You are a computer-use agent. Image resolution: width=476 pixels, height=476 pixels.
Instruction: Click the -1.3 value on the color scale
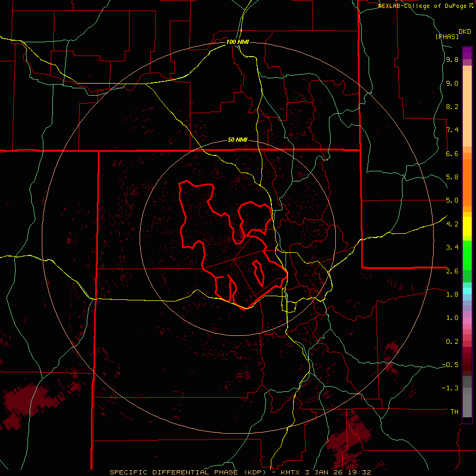(450, 388)
